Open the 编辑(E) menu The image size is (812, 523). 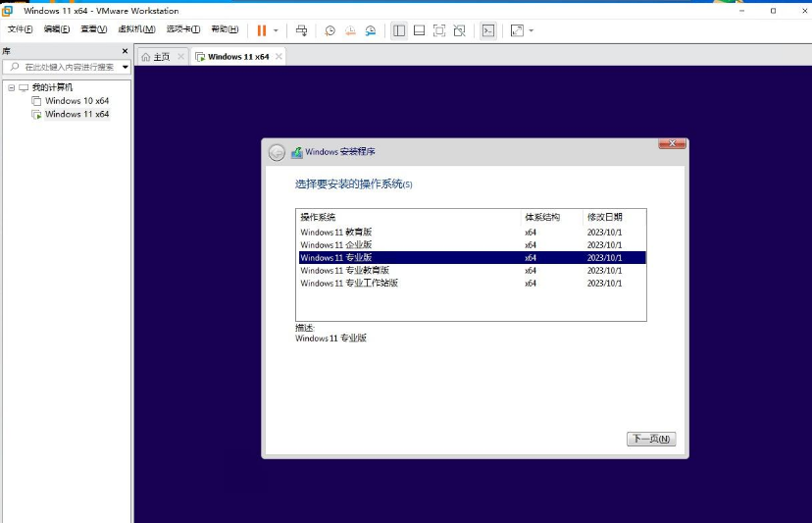coord(57,29)
